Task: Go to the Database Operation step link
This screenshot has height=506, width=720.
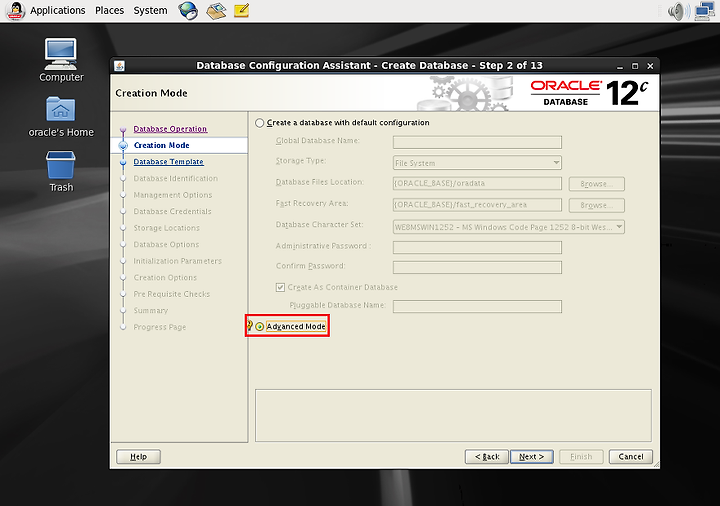Action: pos(170,129)
